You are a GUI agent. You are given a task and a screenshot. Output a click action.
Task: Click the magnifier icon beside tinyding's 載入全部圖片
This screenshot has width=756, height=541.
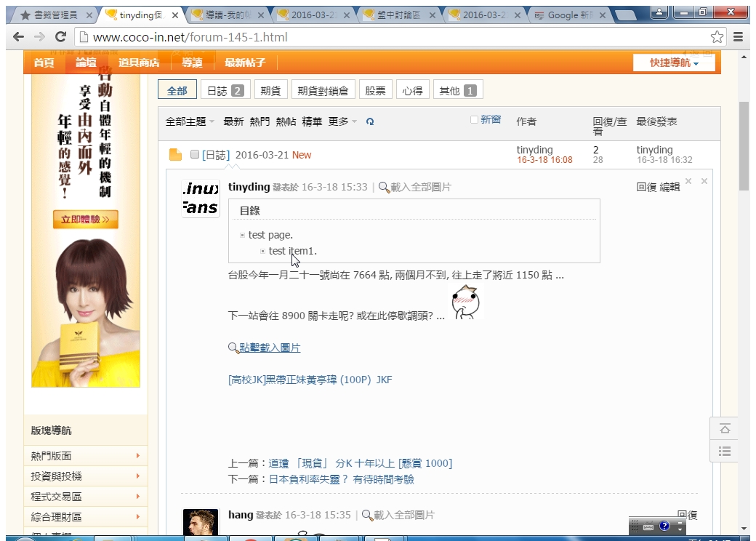click(384, 187)
